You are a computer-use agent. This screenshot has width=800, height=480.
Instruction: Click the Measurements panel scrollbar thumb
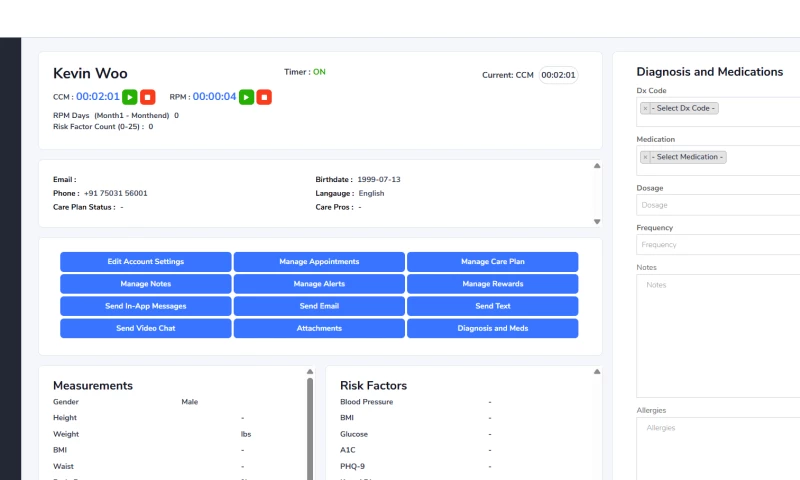(x=310, y=428)
